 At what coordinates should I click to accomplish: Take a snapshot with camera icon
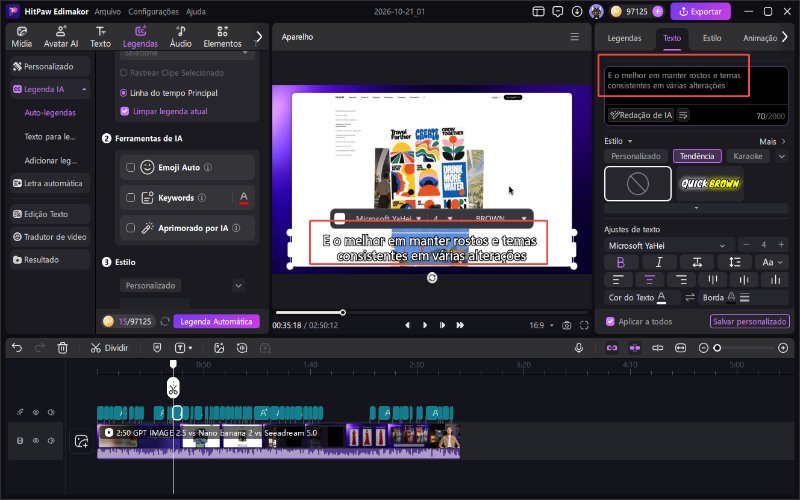tap(566, 325)
